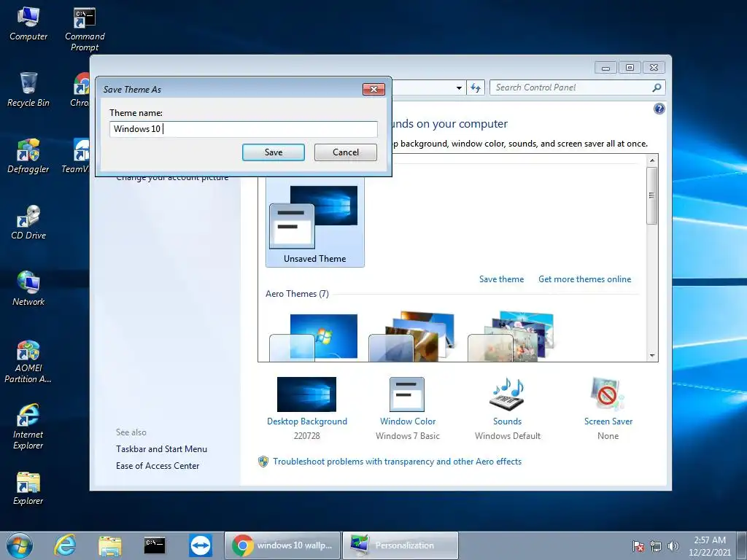Viewport: 747px width, 560px height.
Task: Maximize the Personalization window
Action: click(630, 68)
